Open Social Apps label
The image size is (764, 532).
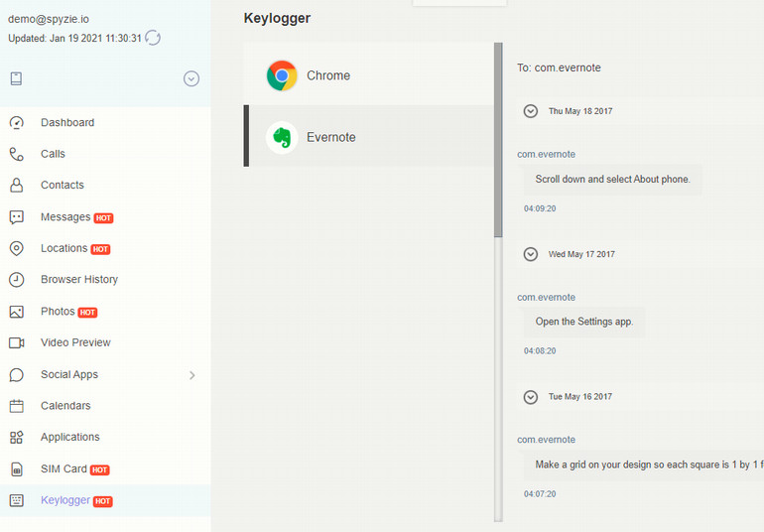(x=69, y=374)
